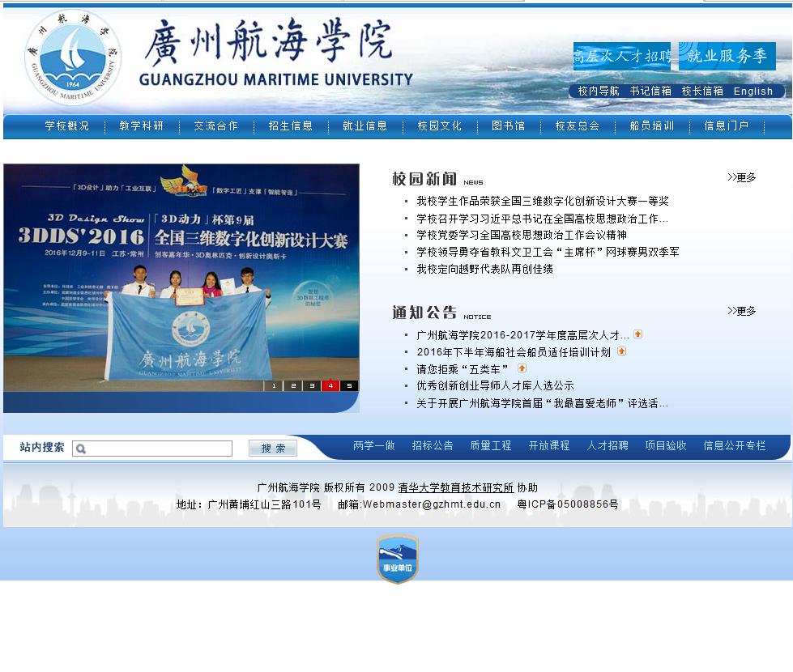
Task: Click the Guangzhou Maritime University round logo
Action: point(73,57)
